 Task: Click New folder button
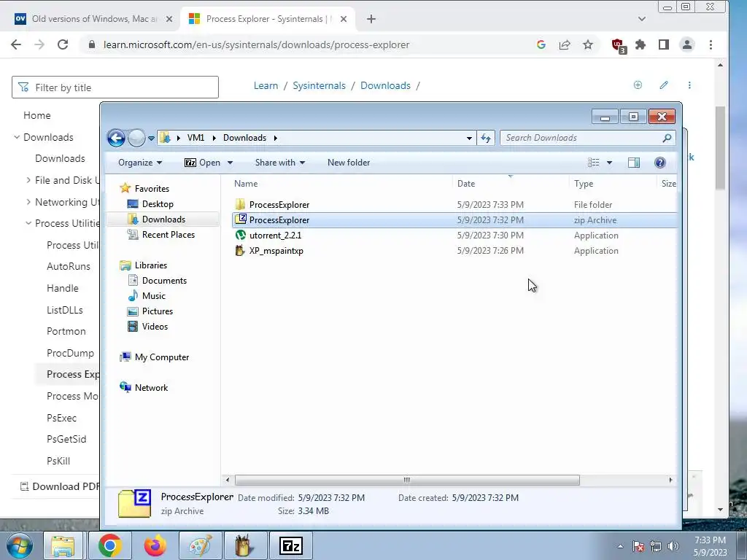point(349,163)
